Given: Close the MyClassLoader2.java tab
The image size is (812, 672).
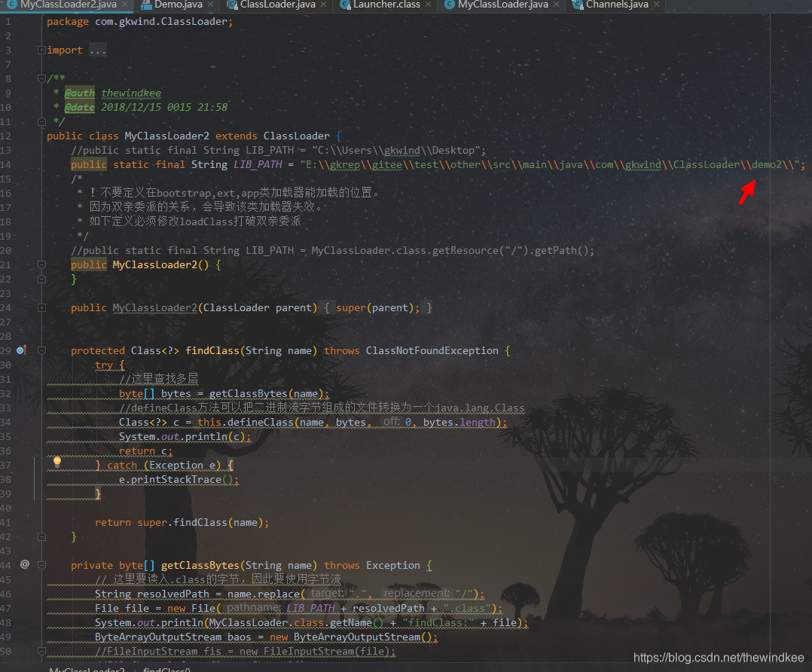Looking at the screenshot, I should pyautogui.click(x=125, y=5).
